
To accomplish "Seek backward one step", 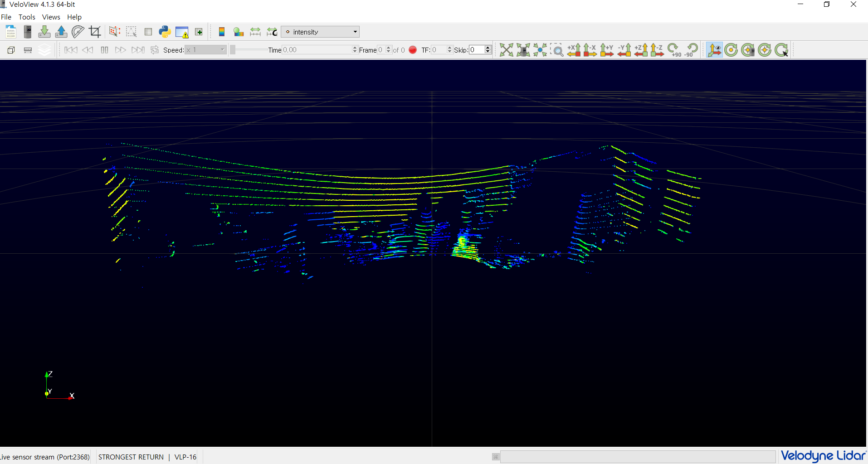I will pyautogui.click(x=88, y=50).
